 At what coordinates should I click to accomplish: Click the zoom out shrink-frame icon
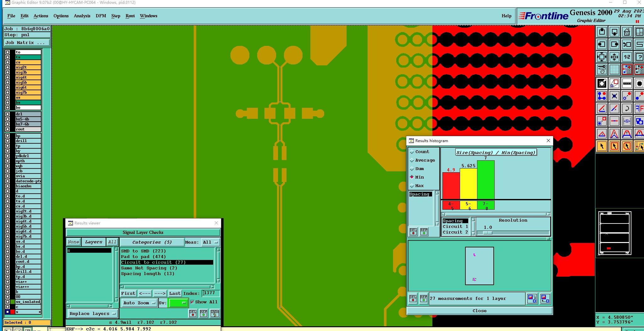[614, 57]
